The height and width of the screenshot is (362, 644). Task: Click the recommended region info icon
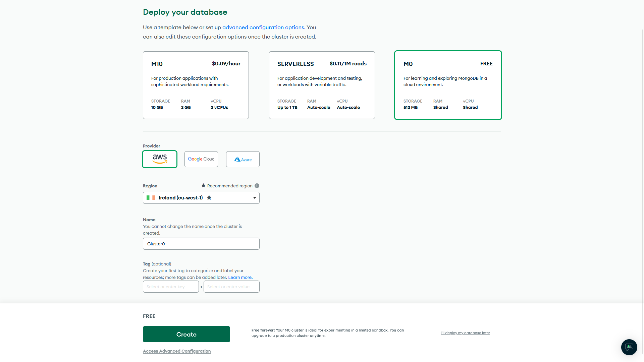(x=257, y=185)
